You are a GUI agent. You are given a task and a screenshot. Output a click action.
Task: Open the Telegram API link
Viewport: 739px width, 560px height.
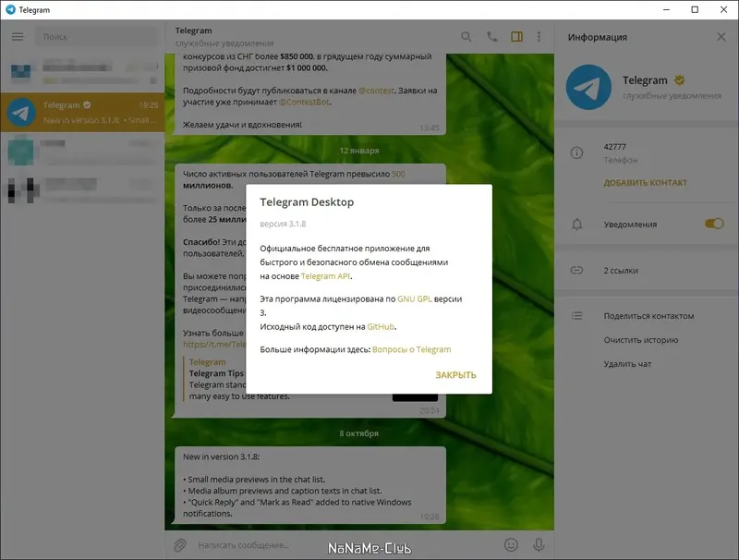pyautogui.click(x=325, y=276)
